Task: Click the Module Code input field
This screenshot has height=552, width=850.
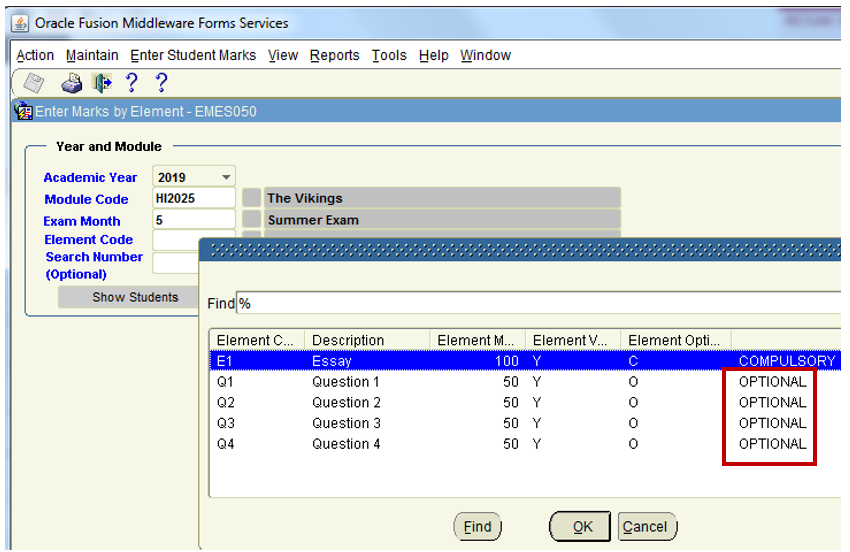Action: (x=194, y=199)
